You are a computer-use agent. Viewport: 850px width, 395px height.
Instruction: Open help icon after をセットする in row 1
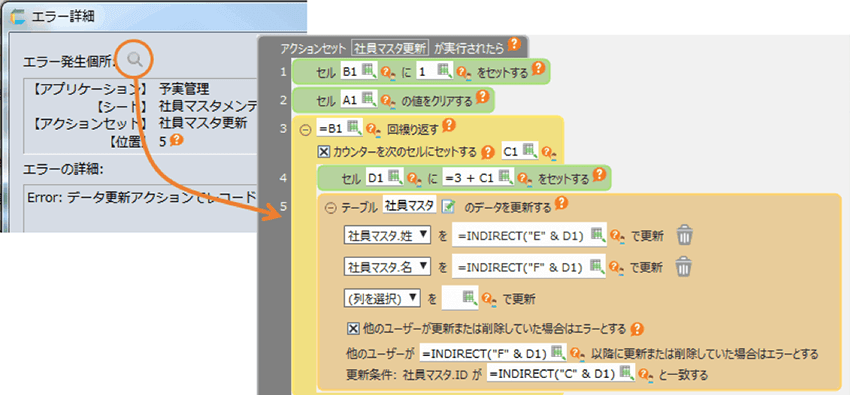pos(538,69)
